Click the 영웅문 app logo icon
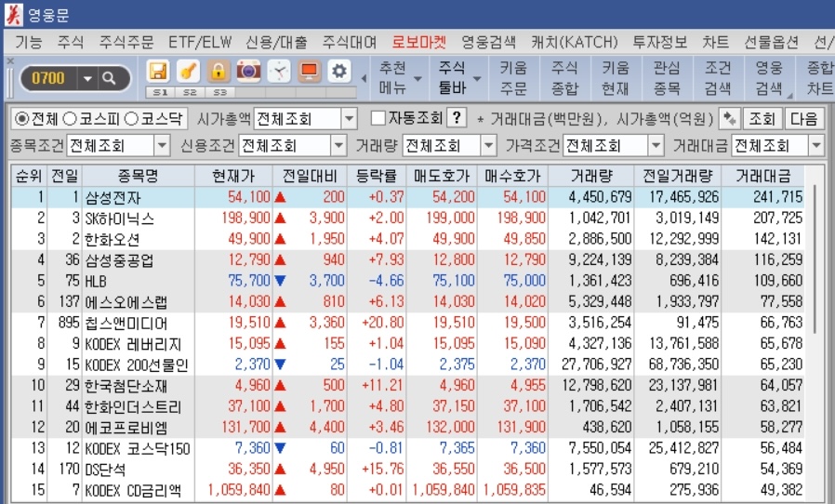Viewport: 835px width, 504px height. pos(13,14)
